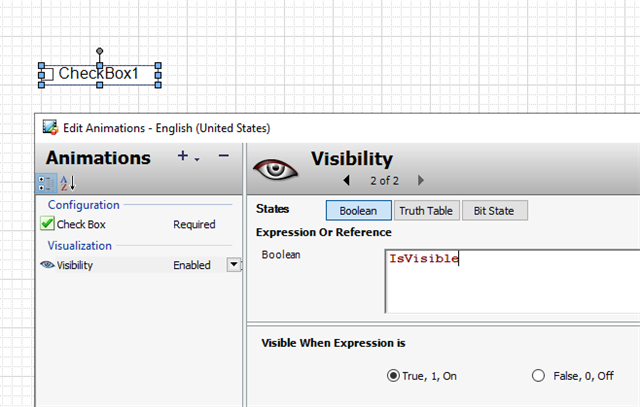Open the dropdown arrow beside the plus icon
The height and width of the screenshot is (407, 640).
[x=197, y=159]
